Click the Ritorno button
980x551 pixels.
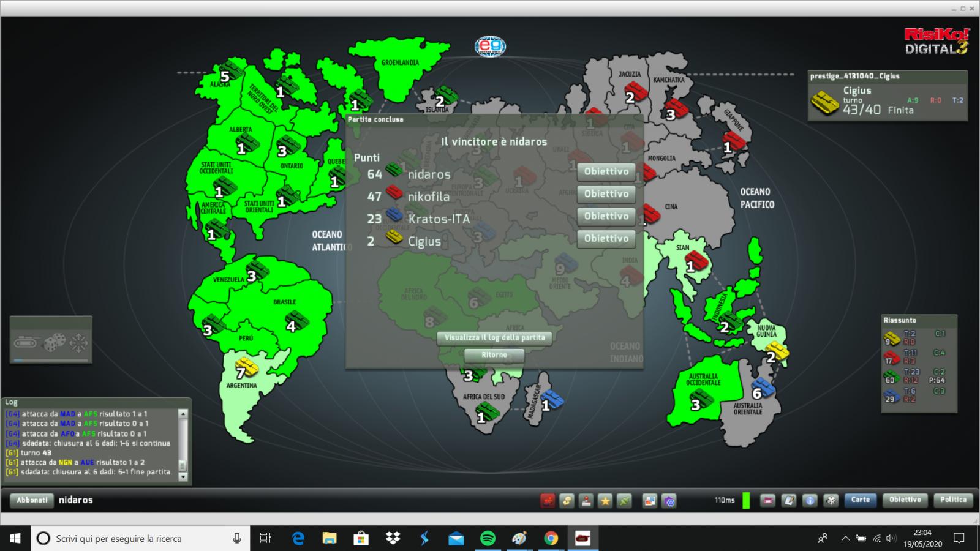pos(494,355)
